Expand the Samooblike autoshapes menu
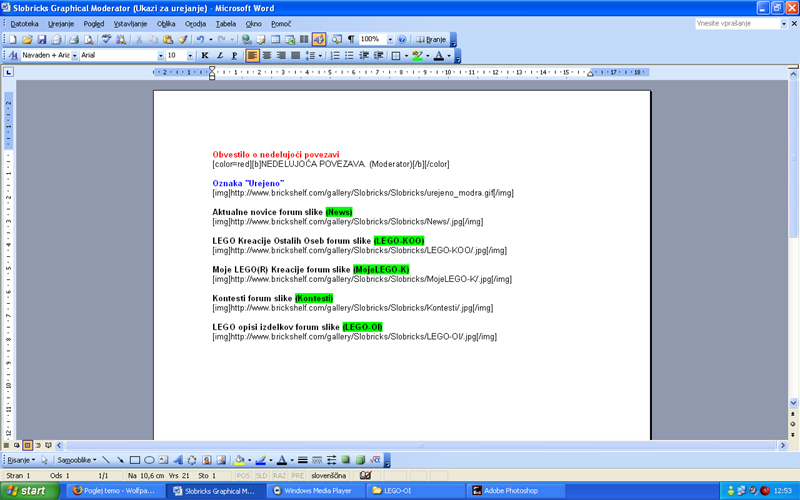800x500 pixels. pyautogui.click(x=77, y=460)
